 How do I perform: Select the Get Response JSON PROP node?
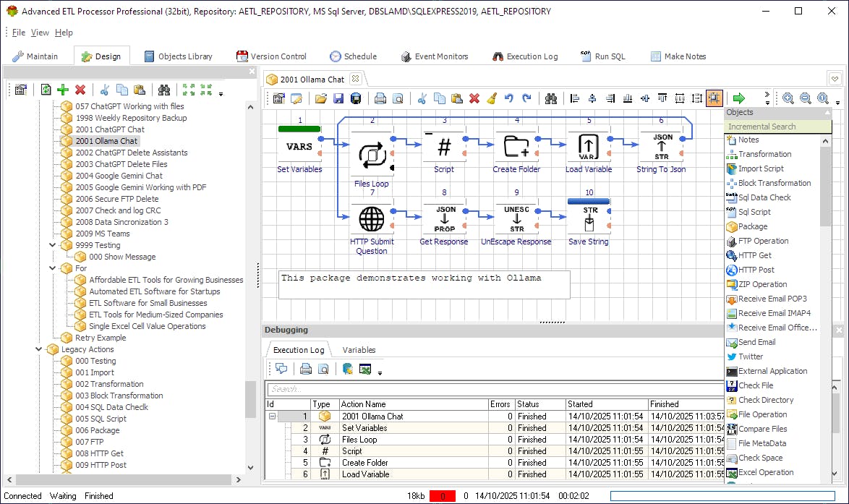(x=445, y=218)
